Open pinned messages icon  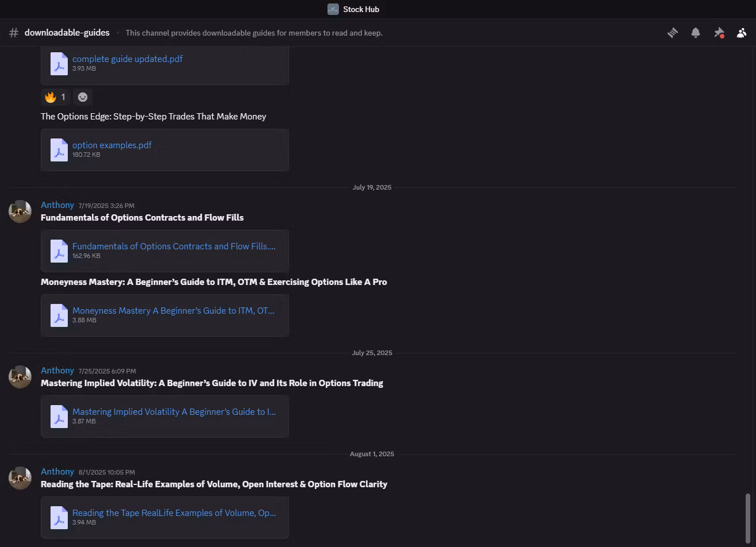pyautogui.click(x=719, y=33)
